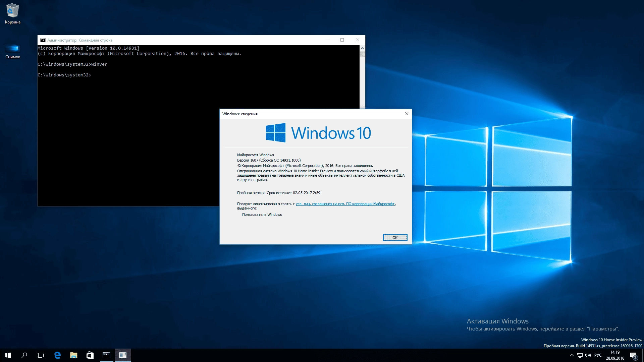Show hidden system tray icons

[x=572, y=355]
